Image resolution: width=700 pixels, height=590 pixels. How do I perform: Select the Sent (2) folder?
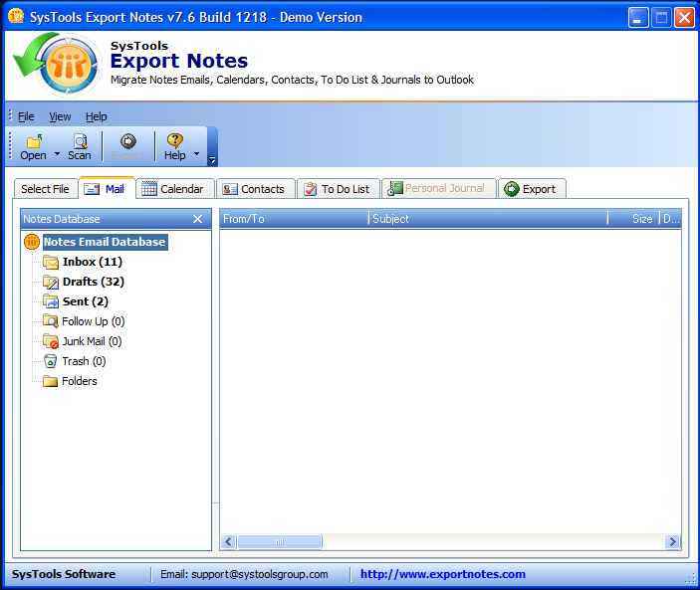coord(85,301)
